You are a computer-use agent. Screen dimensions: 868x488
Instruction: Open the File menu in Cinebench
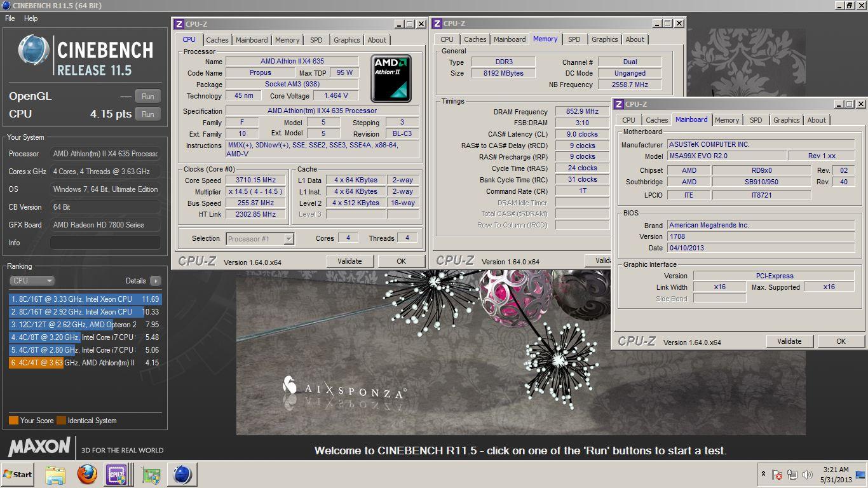pyautogui.click(x=10, y=18)
